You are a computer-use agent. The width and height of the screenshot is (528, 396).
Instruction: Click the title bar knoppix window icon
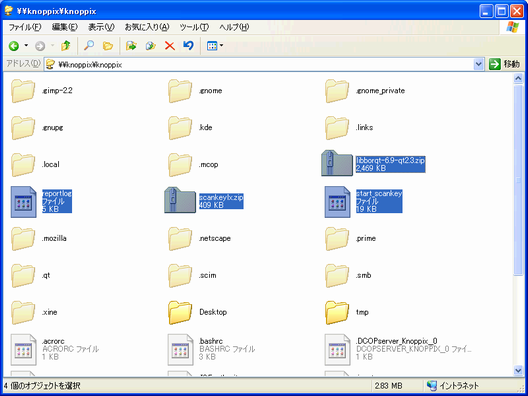[9, 11]
